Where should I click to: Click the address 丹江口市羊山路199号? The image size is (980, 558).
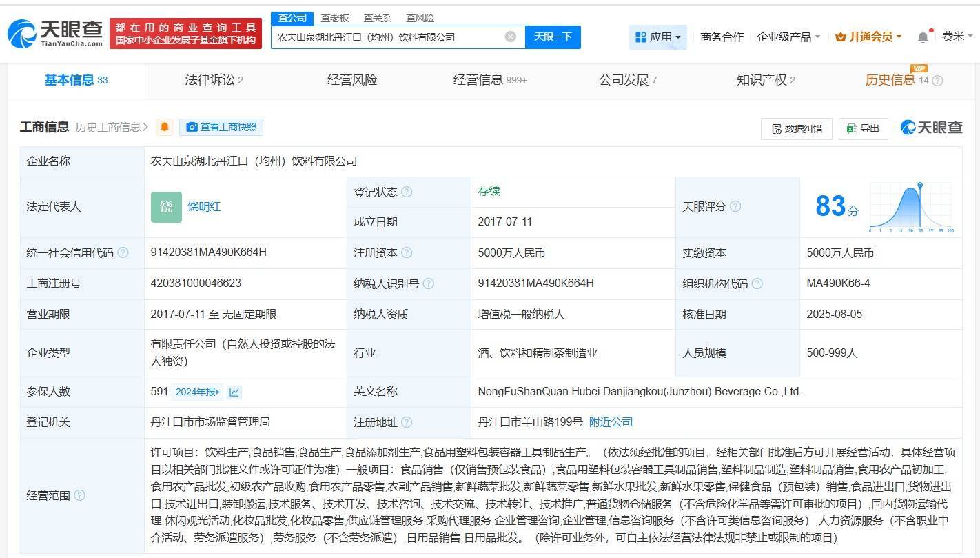pos(530,422)
